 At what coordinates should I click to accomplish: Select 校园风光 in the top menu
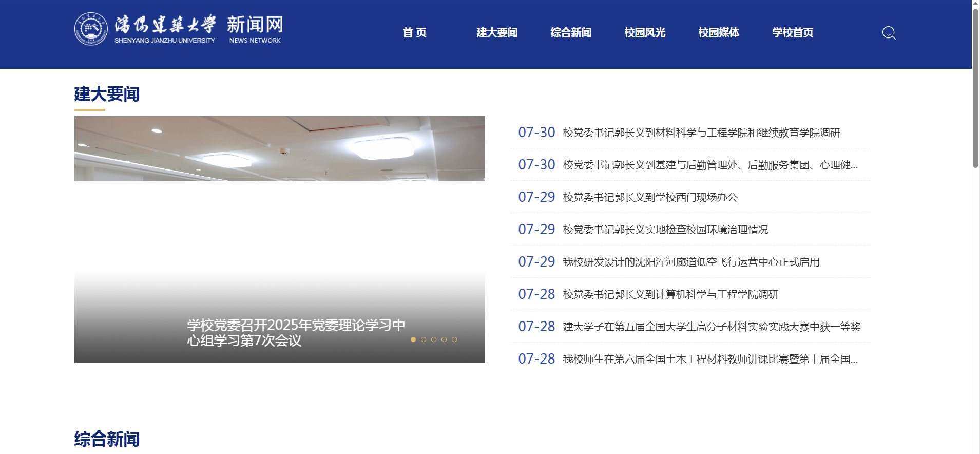pos(644,33)
